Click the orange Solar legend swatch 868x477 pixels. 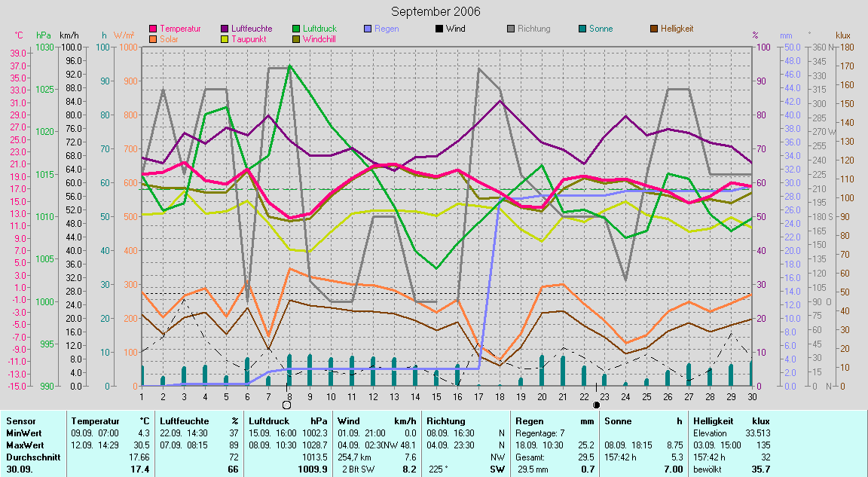[x=154, y=38]
